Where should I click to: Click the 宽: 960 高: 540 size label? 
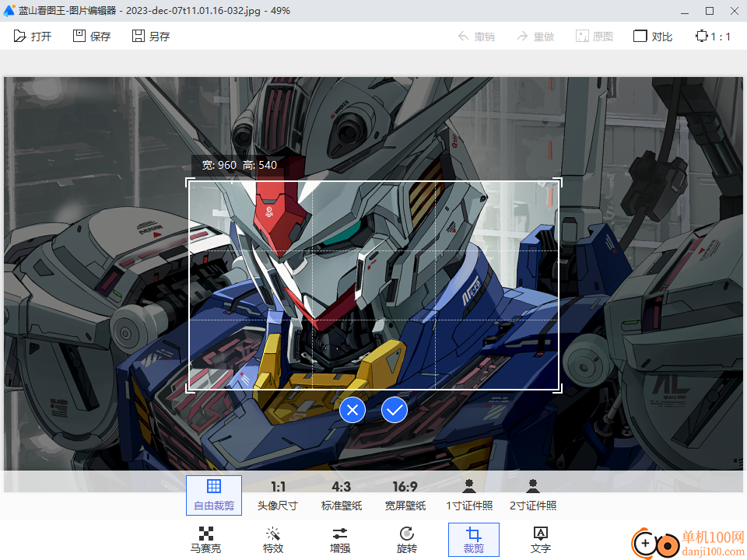click(239, 165)
